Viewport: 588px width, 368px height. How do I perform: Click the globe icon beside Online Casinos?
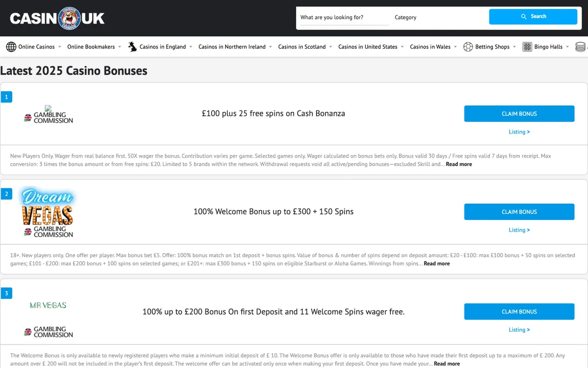(x=11, y=47)
